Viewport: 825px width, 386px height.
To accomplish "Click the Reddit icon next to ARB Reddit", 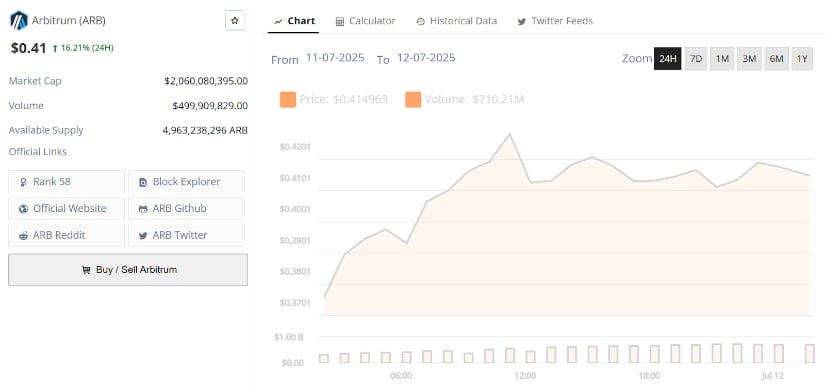I will click(x=23, y=236).
